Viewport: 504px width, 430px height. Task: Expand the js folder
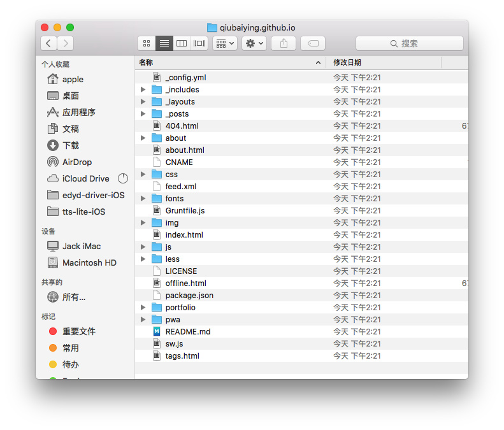(143, 247)
